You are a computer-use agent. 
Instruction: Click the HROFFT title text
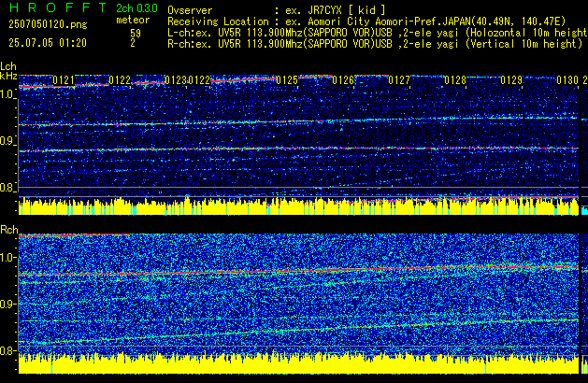click(x=58, y=7)
